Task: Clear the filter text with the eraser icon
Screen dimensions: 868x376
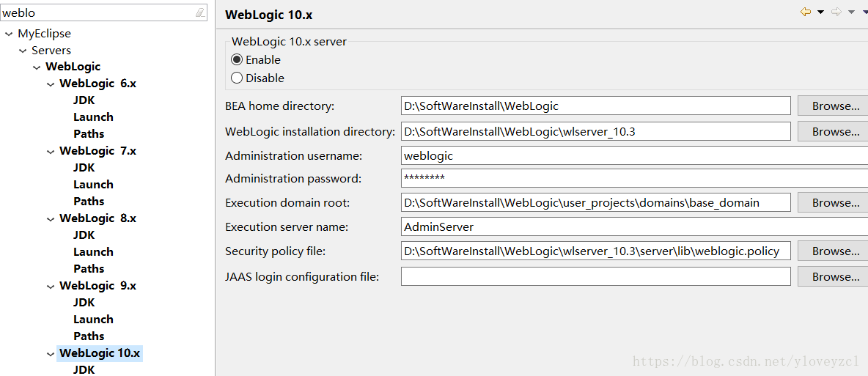Action: coord(200,12)
